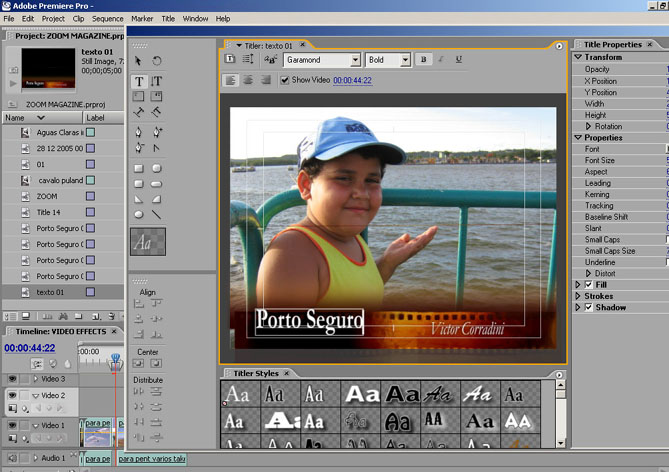Select the Rotation tool
Image resolution: width=669 pixels, height=472 pixels.
pyautogui.click(x=157, y=62)
